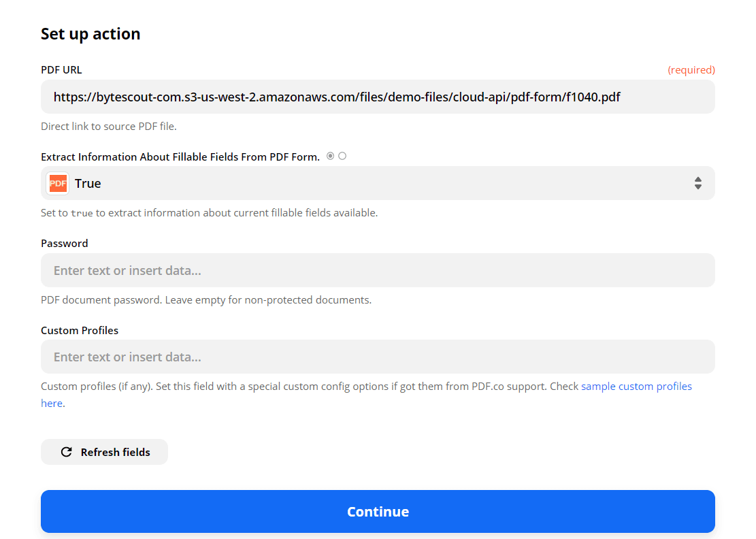Select the f1040.pdf URL text

(336, 97)
